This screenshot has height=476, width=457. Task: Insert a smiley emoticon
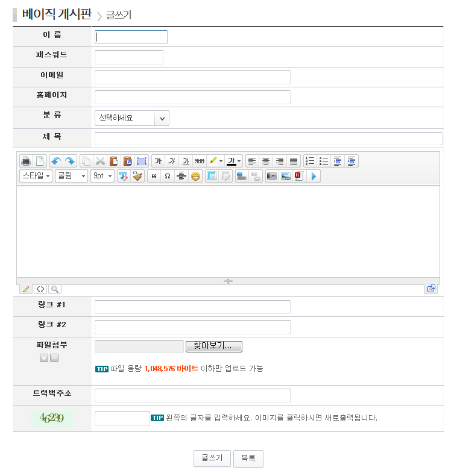pos(196,176)
